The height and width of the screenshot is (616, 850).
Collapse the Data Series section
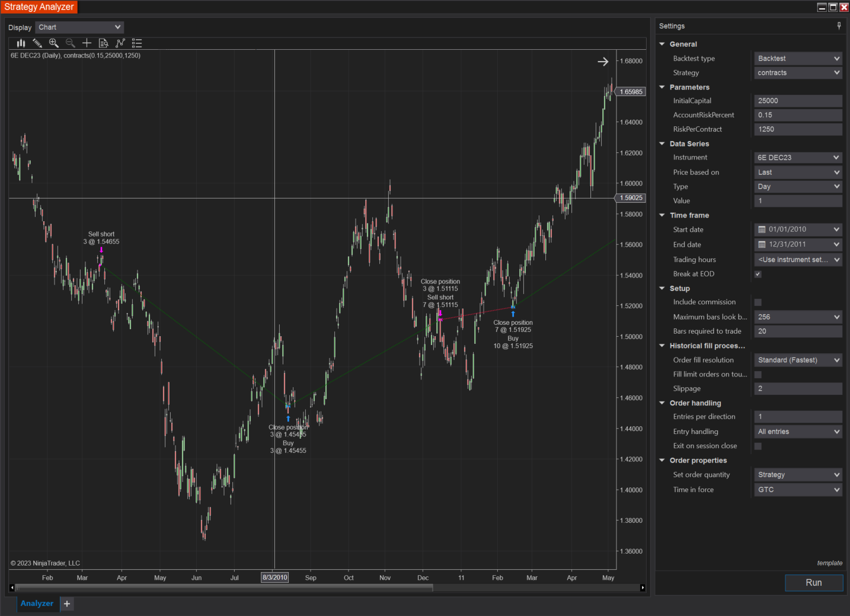tap(662, 143)
